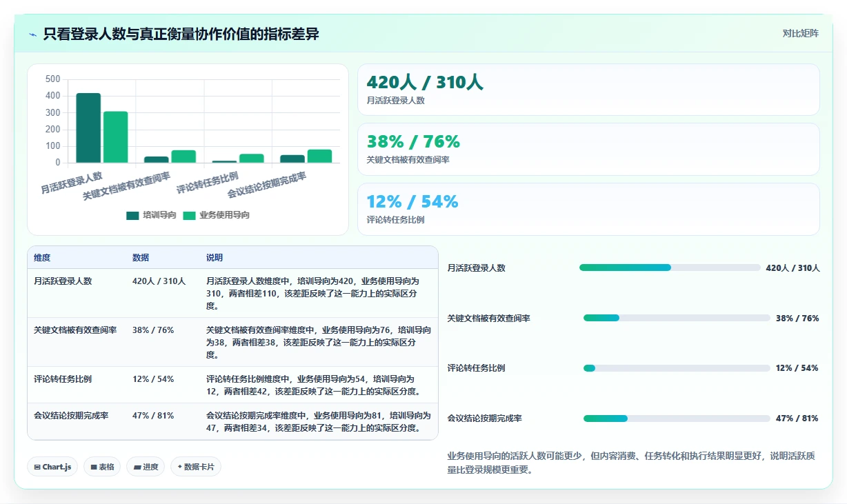Click the 12% / 54% table cell
The image size is (847, 504).
(x=153, y=379)
